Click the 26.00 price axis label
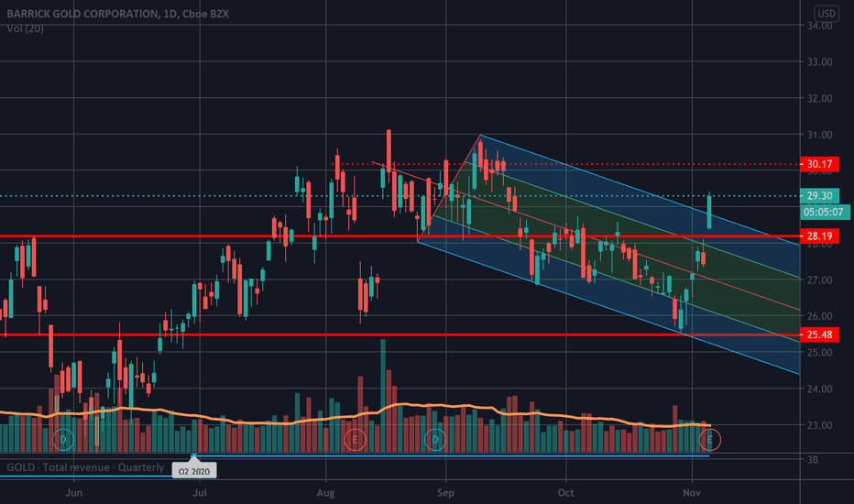The width and height of the screenshot is (854, 504). click(x=819, y=316)
